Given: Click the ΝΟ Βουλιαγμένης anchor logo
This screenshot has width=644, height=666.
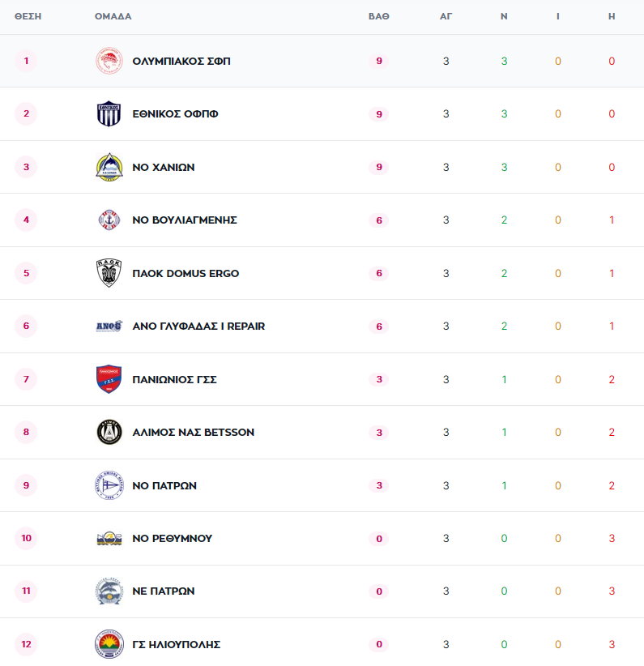Looking at the screenshot, I should (x=109, y=220).
